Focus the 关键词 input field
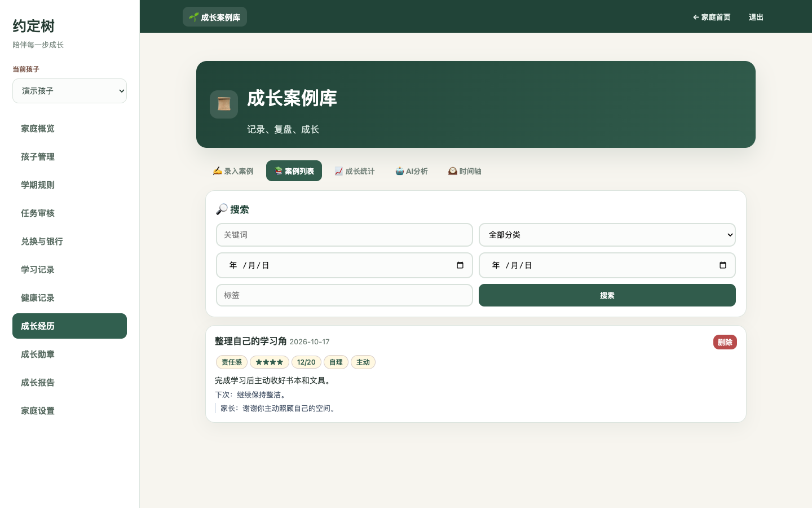812x508 pixels. pos(345,235)
